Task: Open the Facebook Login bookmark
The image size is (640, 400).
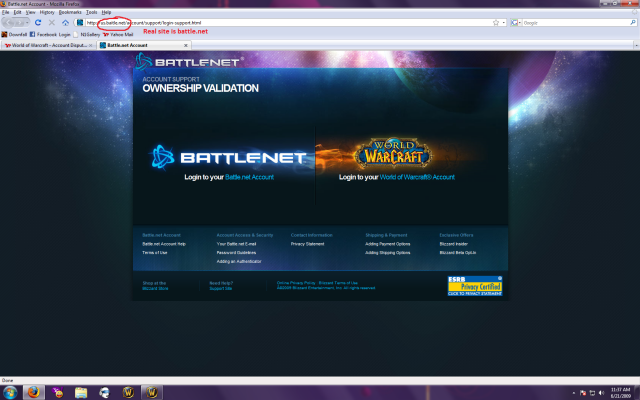Action: point(50,34)
